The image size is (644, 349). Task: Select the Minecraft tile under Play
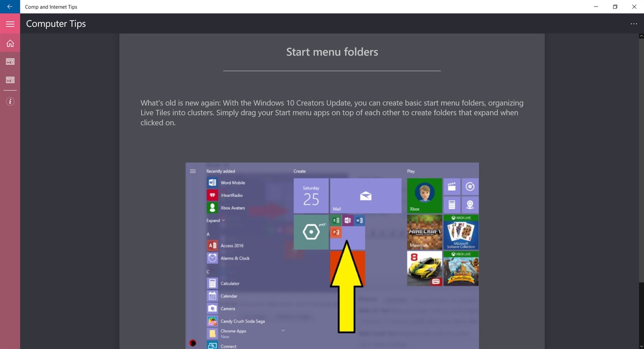coord(424,232)
